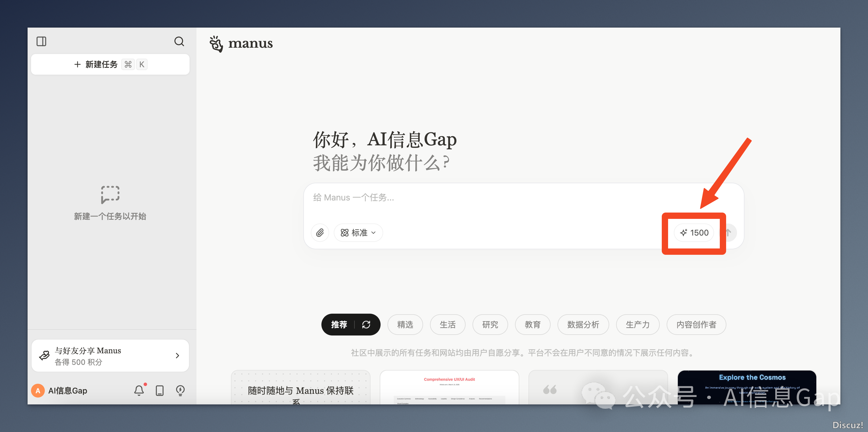This screenshot has width=868, height=432.
Task: Click the paperclip attachment icon
Action: pos(320,232)
